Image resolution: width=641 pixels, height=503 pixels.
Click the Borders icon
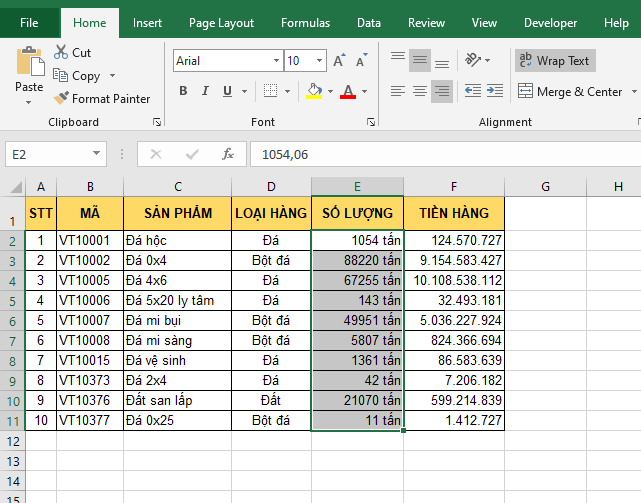tap(271, 91)
